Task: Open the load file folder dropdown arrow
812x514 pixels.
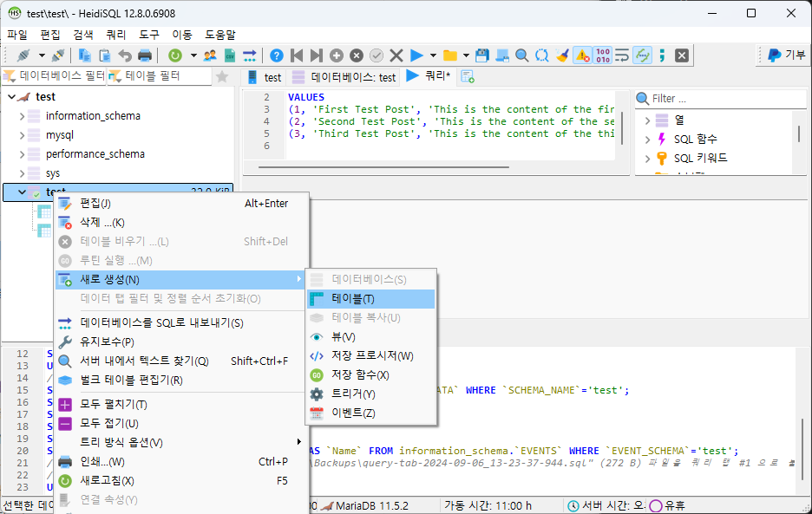Action: tap(466, 55)
